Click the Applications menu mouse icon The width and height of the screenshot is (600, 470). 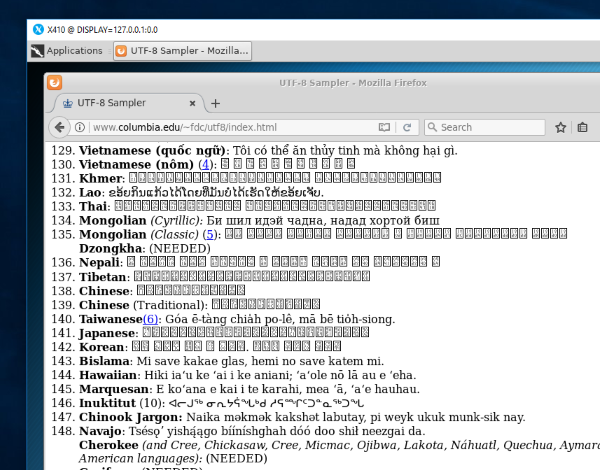click(x=38, y=50)
